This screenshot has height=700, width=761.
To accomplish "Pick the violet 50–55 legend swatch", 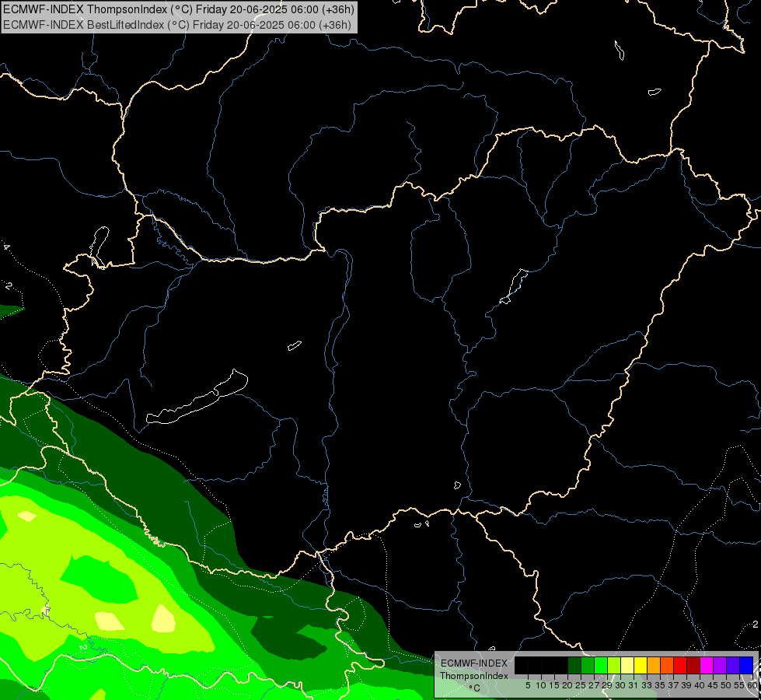I will pyautogui.click(x=733, y=665).
